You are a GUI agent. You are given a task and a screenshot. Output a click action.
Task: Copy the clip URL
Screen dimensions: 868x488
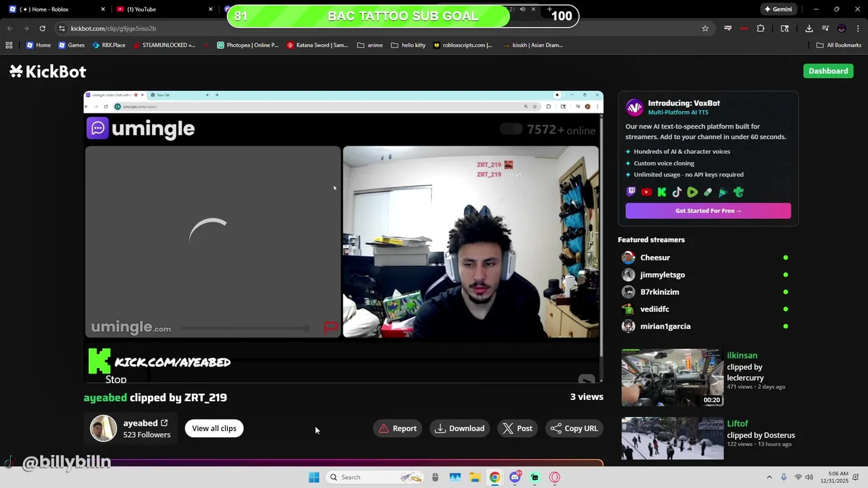574,428
